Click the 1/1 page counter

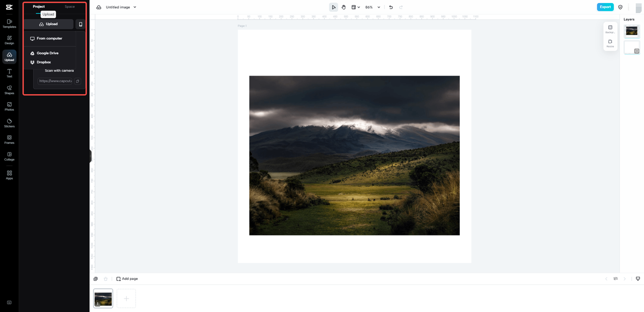(615, 279)
